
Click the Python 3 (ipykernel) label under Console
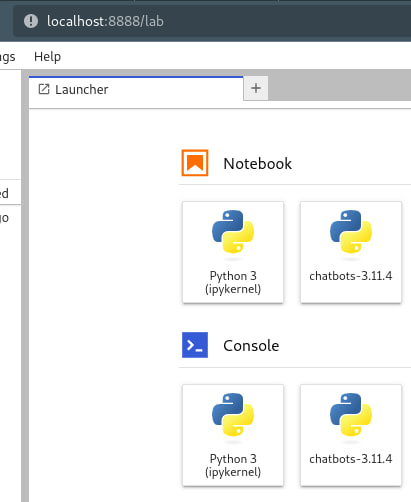[233, 465]
